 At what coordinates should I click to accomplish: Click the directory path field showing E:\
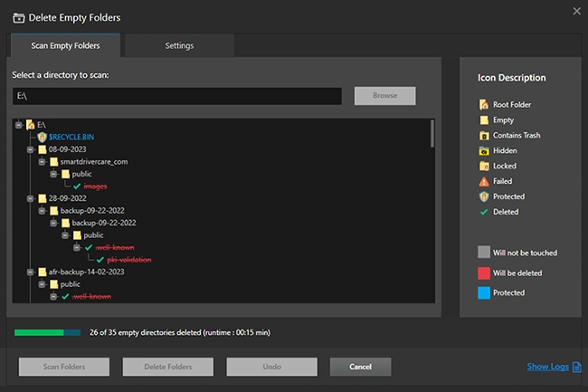(177, 96)
